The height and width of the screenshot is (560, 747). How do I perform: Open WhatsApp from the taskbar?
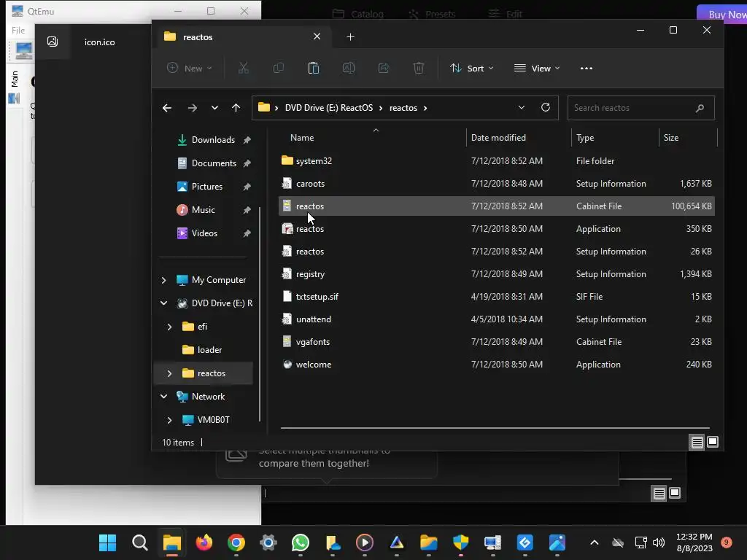[300, 542]
